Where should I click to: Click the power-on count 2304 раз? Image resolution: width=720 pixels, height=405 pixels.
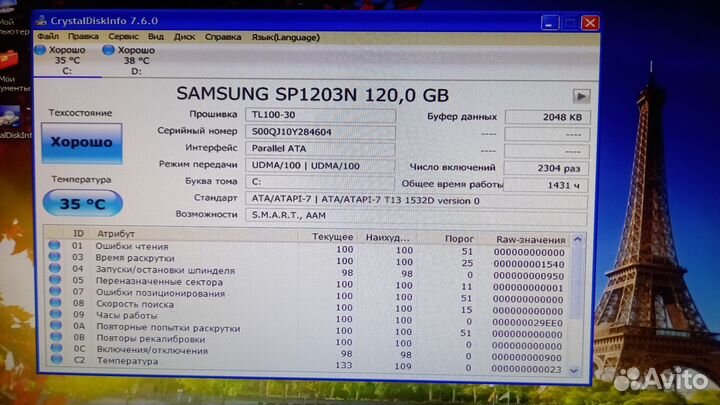coord(546,168)
